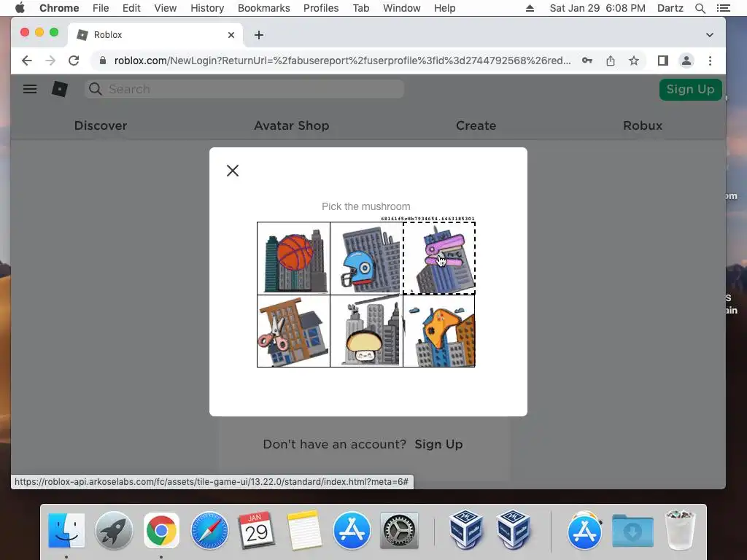Open Chrome's three-dot menu
747x560 pixels.
(710, 61)
